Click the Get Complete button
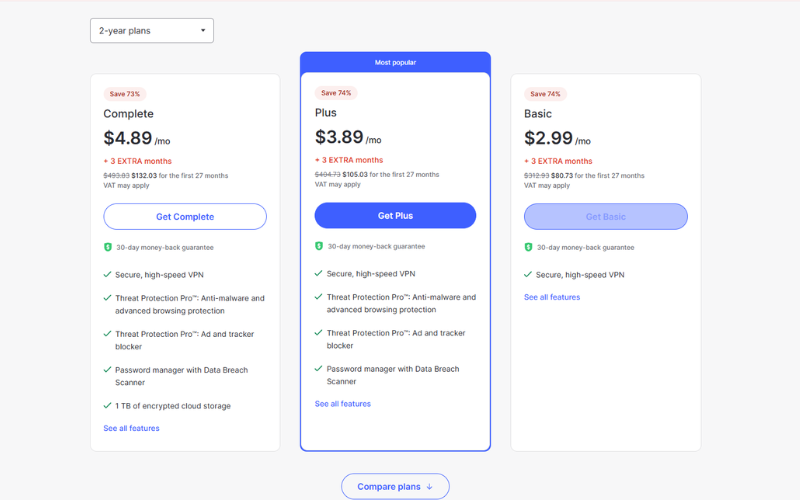The image size is (800, 500). pyautogui.click(x=185, y=217)
